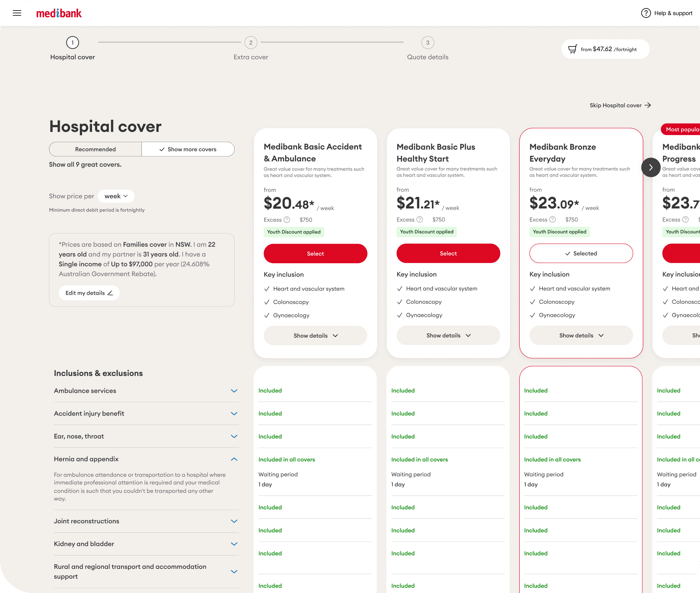
Task: Click the Hospital cover page heading
Action: (105, 126)
